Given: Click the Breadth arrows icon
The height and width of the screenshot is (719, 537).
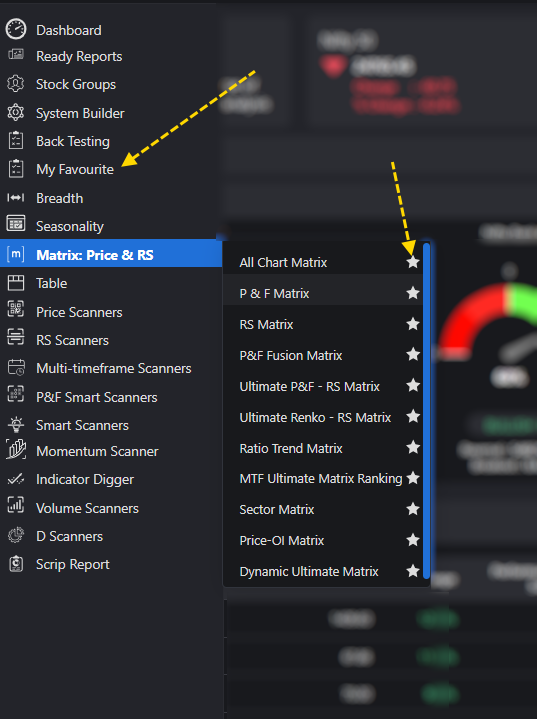Looking at the screenshot, I should (x=16, y=198).
